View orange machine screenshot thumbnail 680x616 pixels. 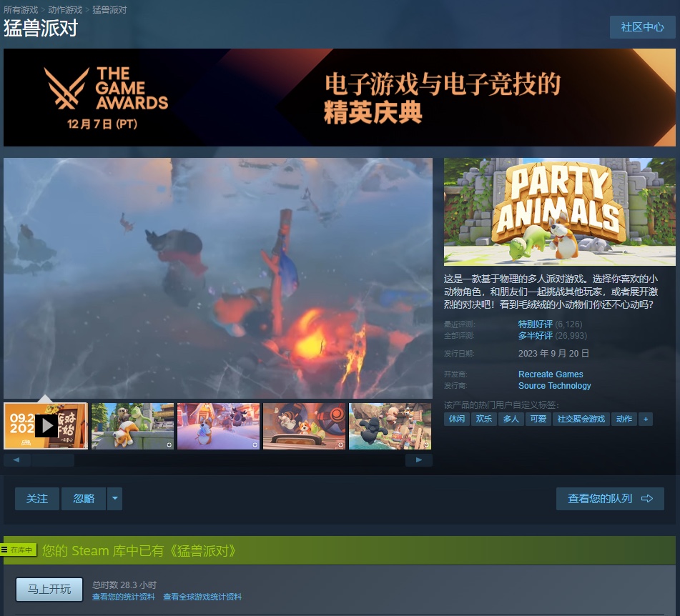(x=305, y=426)
